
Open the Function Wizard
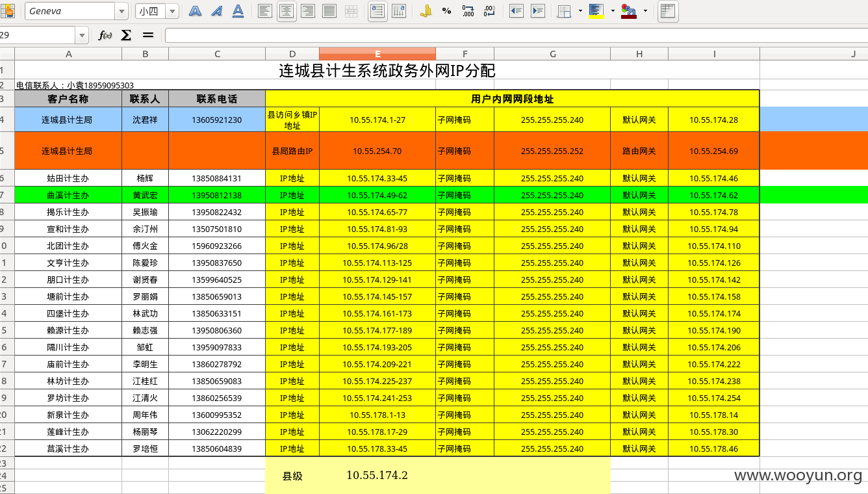click(105, 35)
